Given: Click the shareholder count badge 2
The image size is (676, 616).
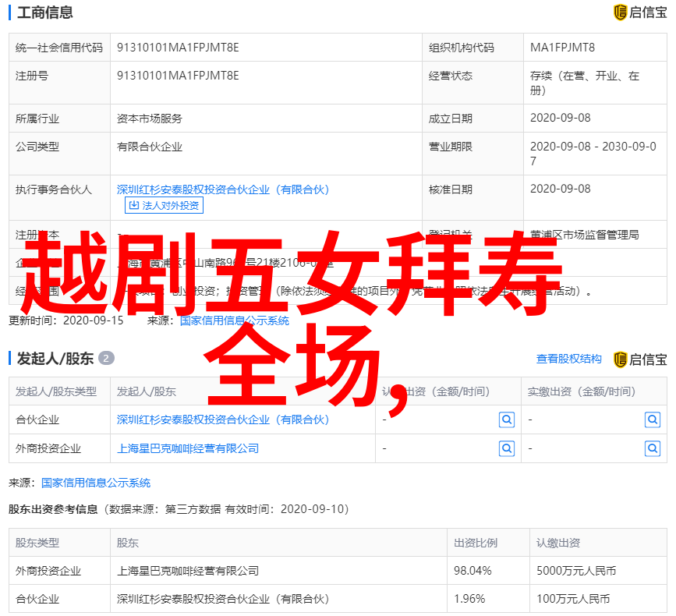Looking at the screenshot, I should coord(106,358).
